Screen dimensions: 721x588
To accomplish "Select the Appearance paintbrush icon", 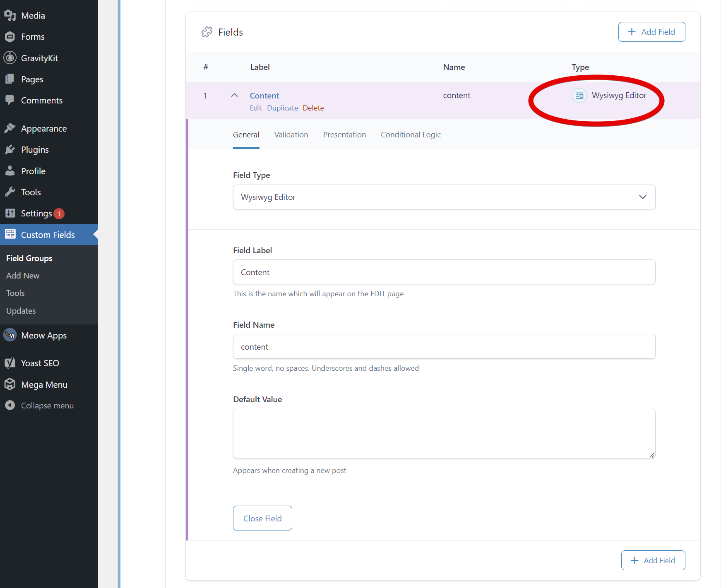I will click(10, 128).
